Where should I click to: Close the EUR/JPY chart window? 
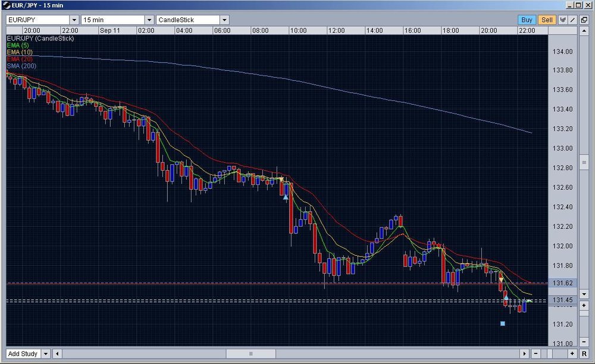(588, 5)
